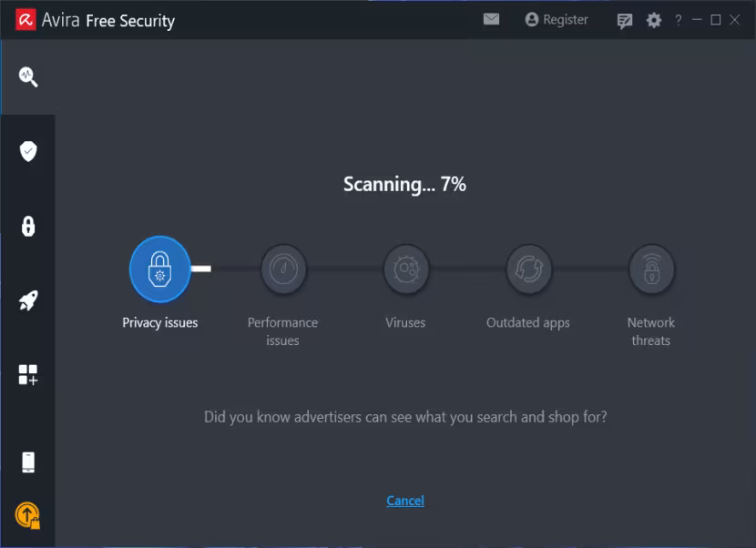Screen dimensions: 756x548
Task: Click the Performance issues gauge icon
Action: [283, 269]
